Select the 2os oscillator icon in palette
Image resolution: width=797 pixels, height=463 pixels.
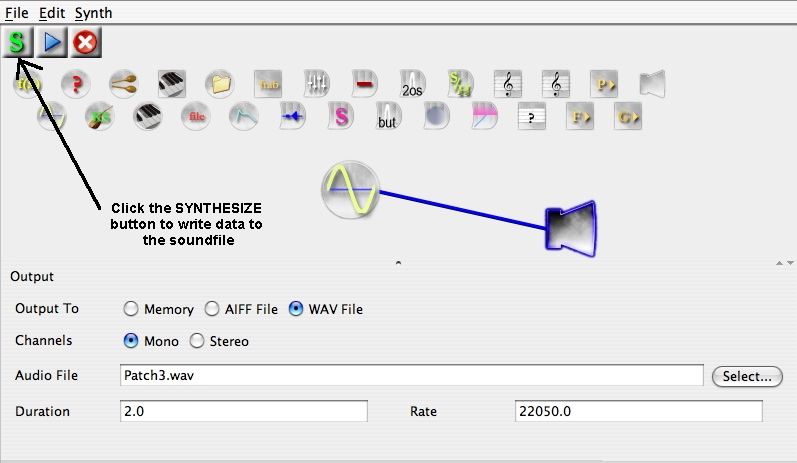tap(413, 84)
